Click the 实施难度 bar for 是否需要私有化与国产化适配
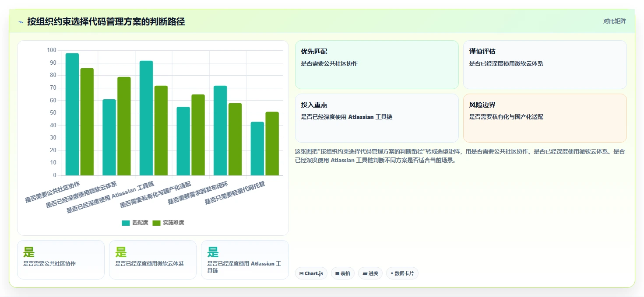 [198, 135]
